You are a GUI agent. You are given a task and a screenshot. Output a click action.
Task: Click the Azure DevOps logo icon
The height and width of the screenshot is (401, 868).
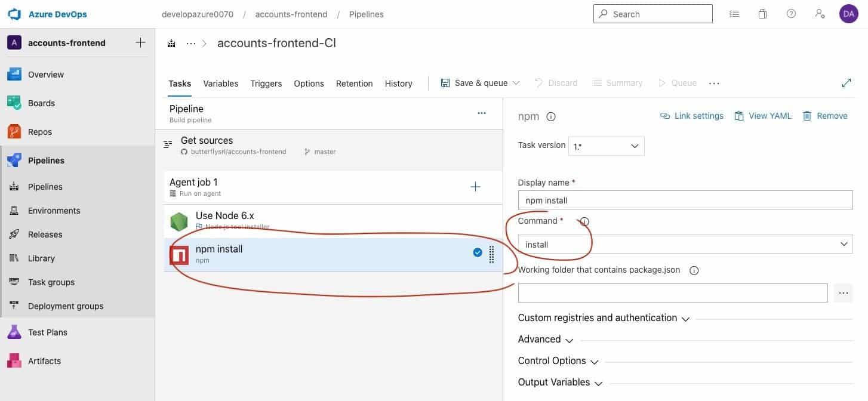click(14, 14)
